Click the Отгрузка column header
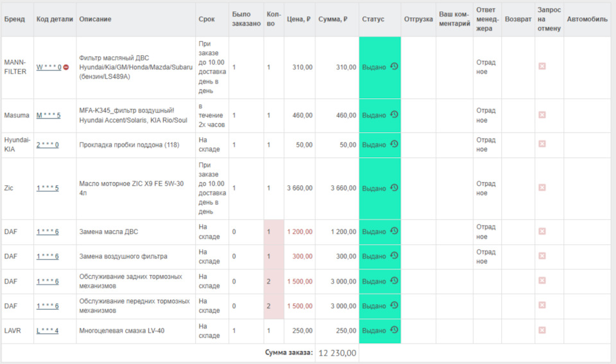 point(418,19)
